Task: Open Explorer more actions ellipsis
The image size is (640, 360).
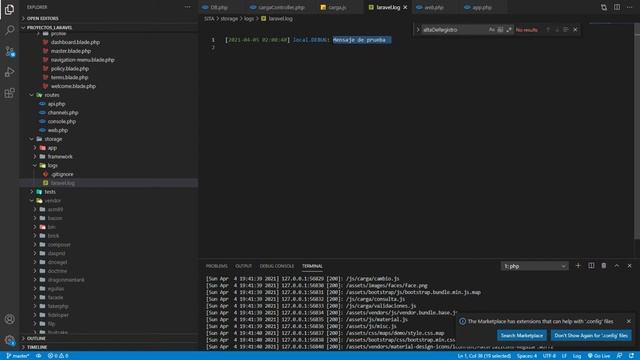Action: coord(187,7)
